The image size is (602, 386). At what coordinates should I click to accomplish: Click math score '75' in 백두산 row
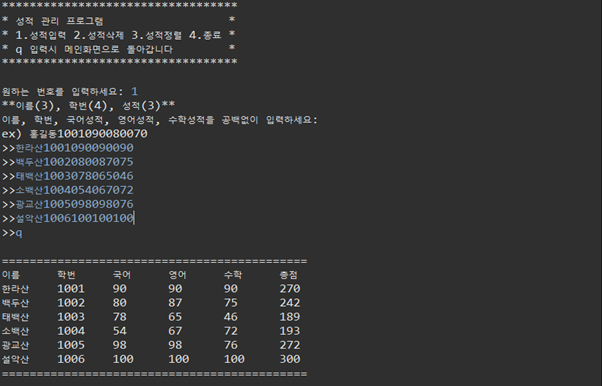pyautogui.click(x=231, y=303)
